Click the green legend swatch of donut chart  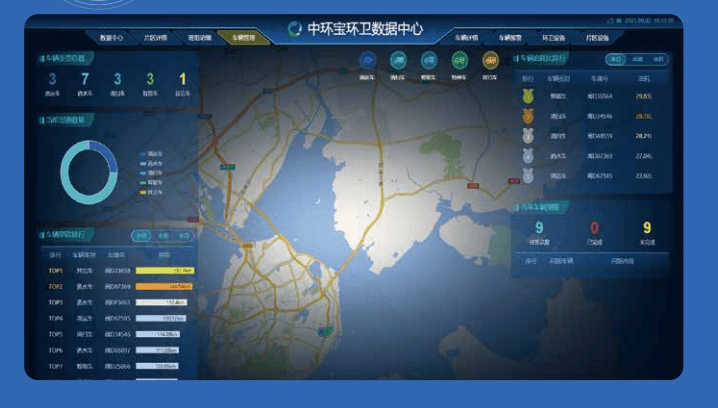[x=143, y=183]
